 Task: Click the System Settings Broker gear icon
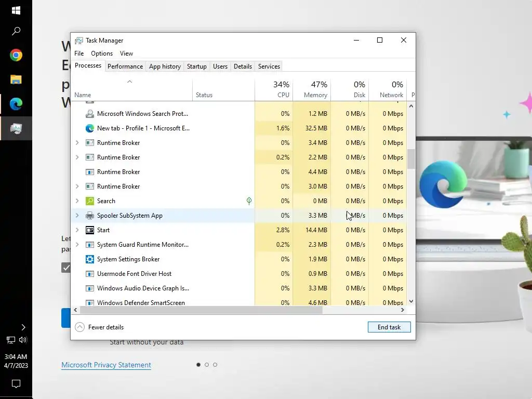coord(89,259)
